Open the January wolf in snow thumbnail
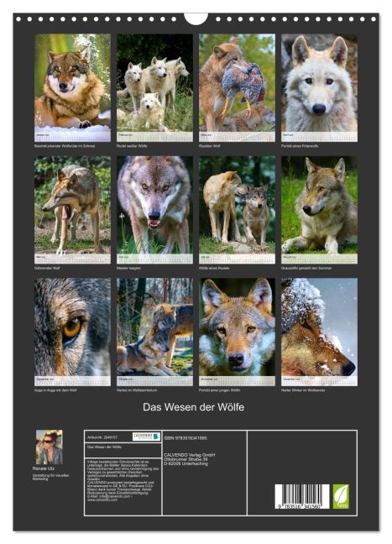 72,87
